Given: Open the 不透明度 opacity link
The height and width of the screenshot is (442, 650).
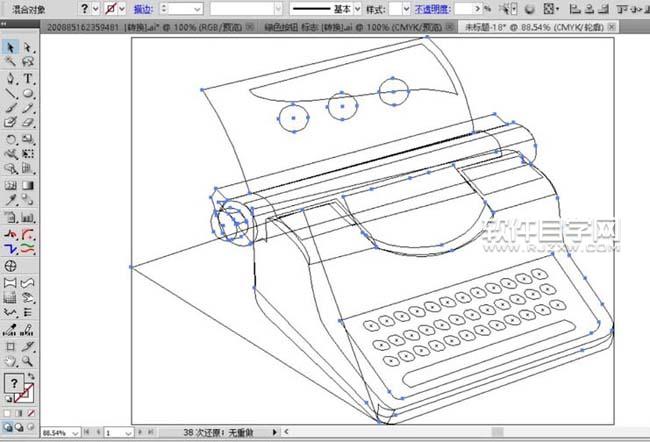Looking at the screenshot, I should click(431, 8).
